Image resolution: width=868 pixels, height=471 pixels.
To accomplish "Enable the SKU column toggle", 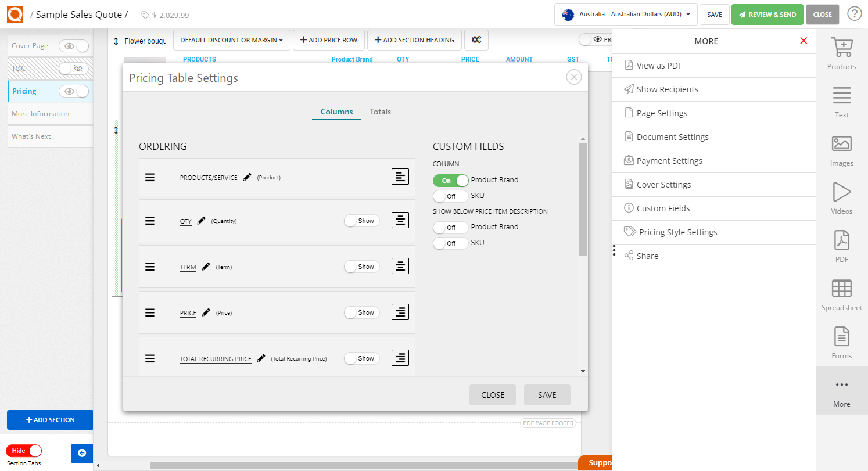I will tap(450, 196).
